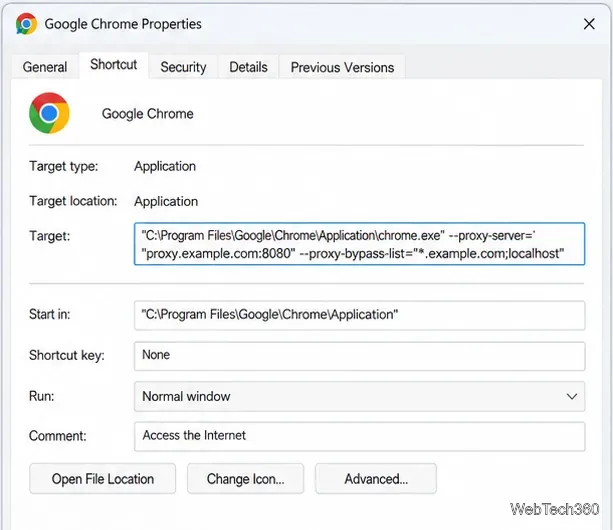Open the Advanced... options button
The image size is (613, 530).
pyautogui.click(x=376, y=479)
